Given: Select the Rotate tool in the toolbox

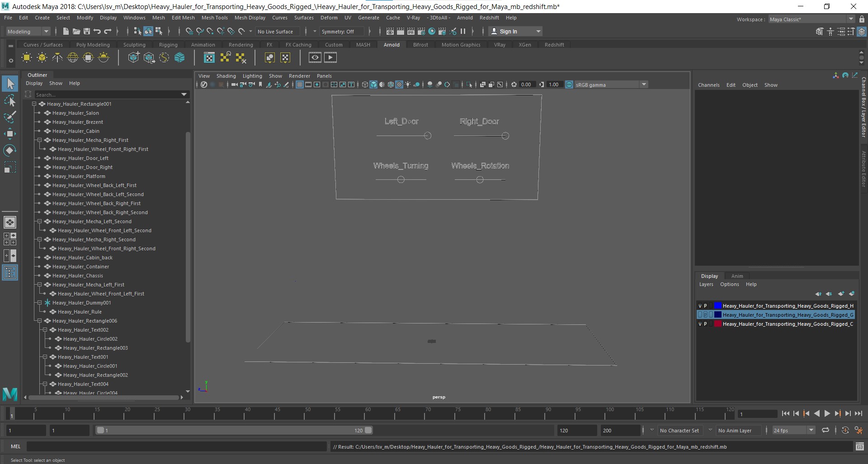Looking at the screenshot, I should pyautogui.click(x=10, y=150).
